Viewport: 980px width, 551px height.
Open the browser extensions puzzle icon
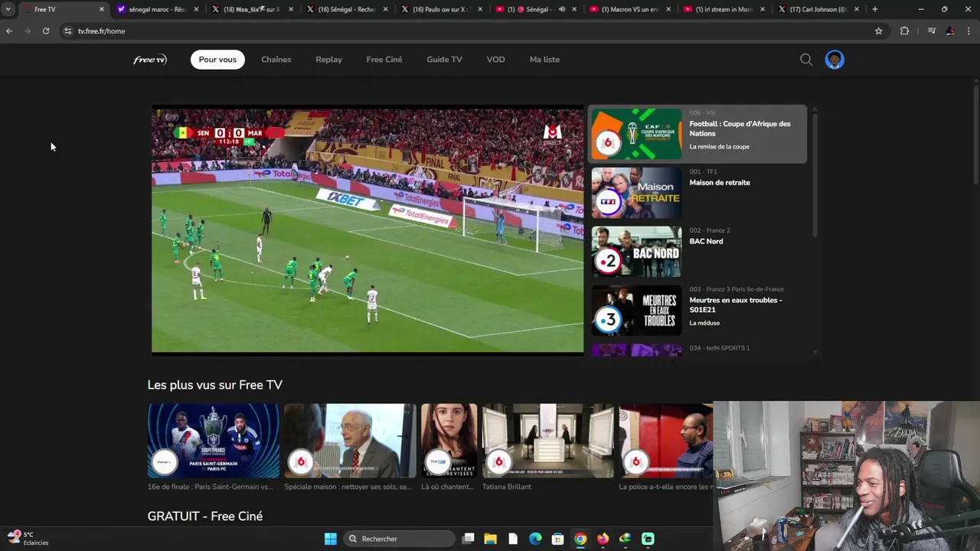coord(904,31)
